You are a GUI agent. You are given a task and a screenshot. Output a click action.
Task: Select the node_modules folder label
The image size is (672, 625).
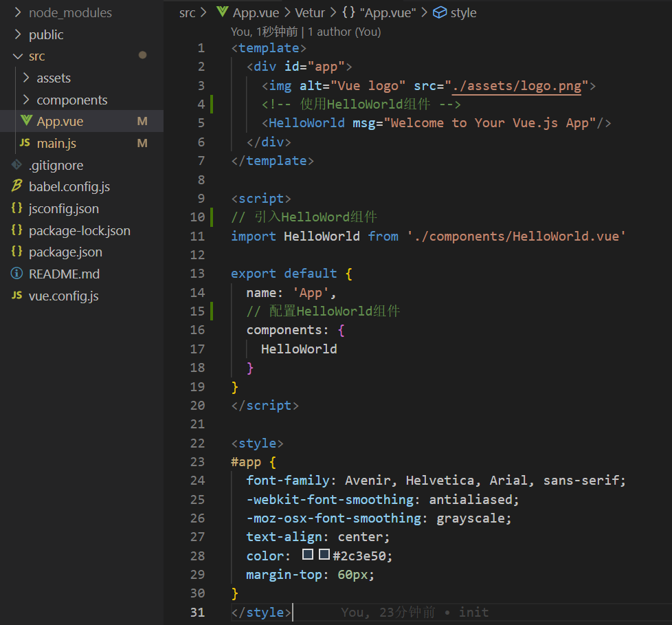(70, 13)
